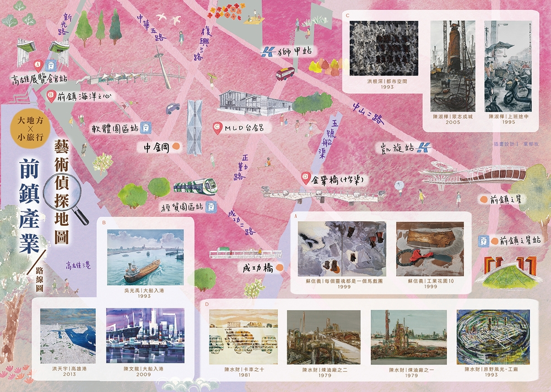
Task: Click the orange dot beside 中鋼
Action: 176,147
